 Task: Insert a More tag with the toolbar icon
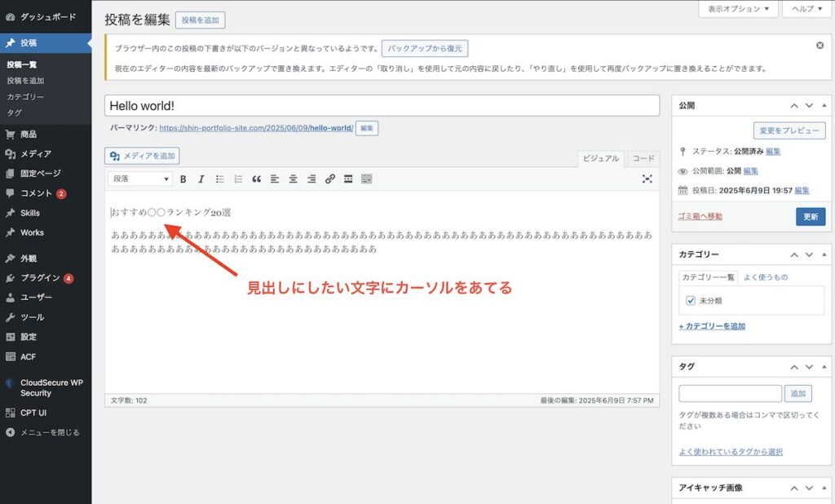pos(348,179)
